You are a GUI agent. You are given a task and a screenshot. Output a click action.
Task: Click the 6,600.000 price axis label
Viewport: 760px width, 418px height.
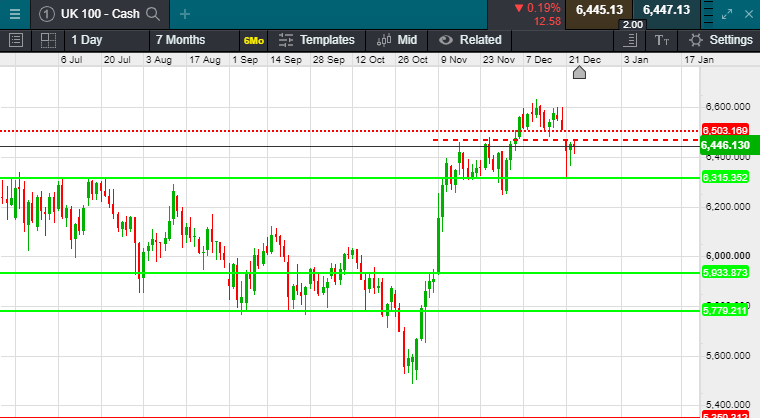728,107
